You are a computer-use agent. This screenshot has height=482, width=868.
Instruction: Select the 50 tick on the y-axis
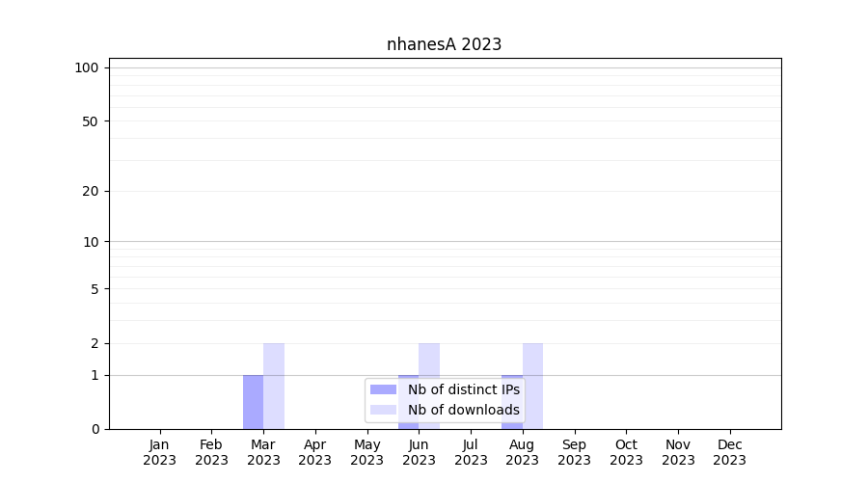(91, 121)
